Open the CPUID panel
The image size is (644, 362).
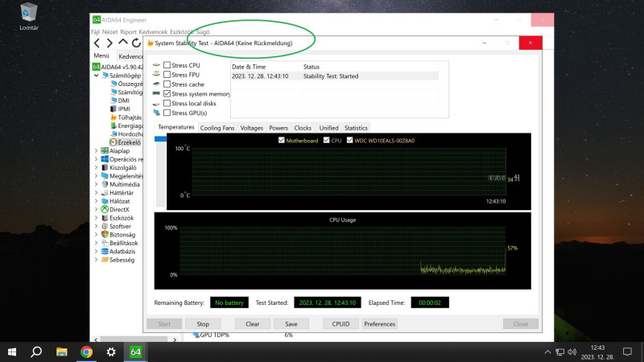(x=341, y=324)
